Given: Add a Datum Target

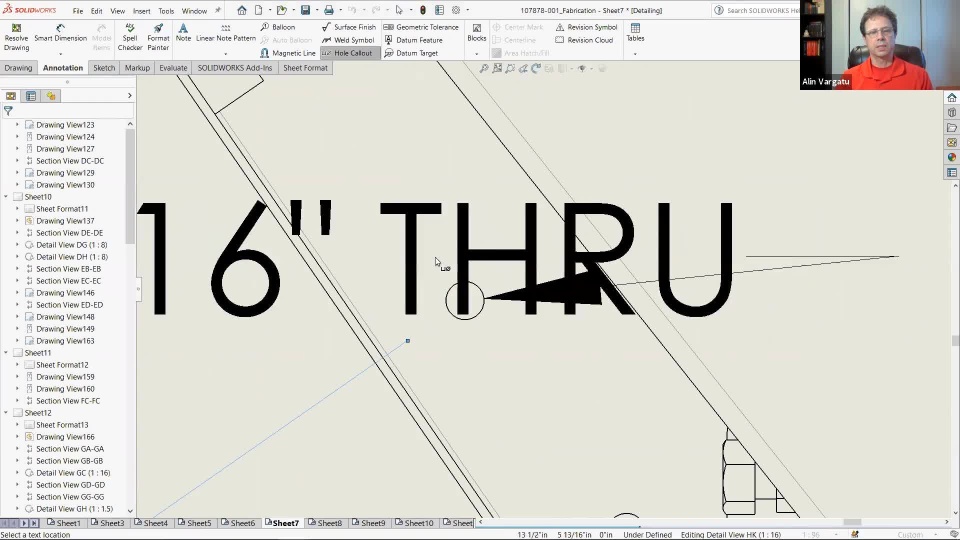Looking at the screenshot, I should point(411,53).
